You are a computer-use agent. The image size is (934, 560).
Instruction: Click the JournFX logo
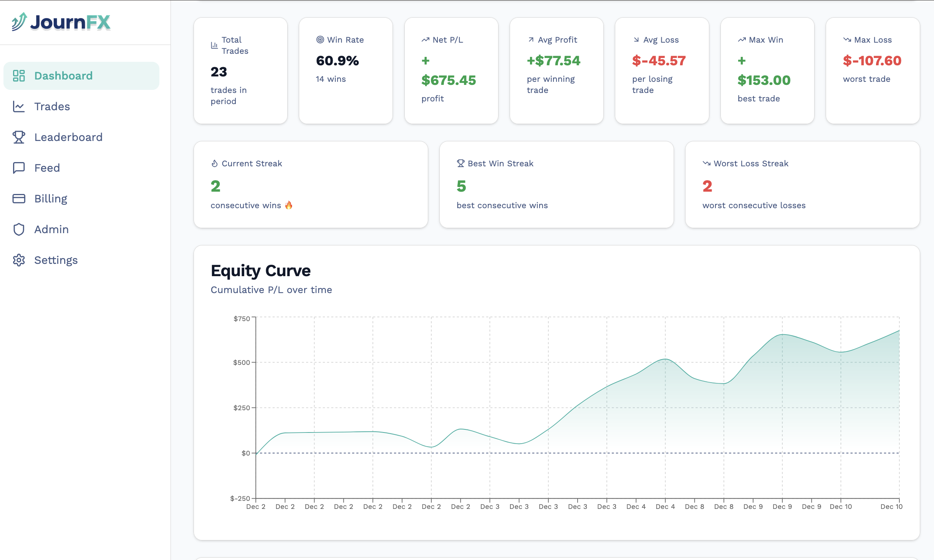61,22
